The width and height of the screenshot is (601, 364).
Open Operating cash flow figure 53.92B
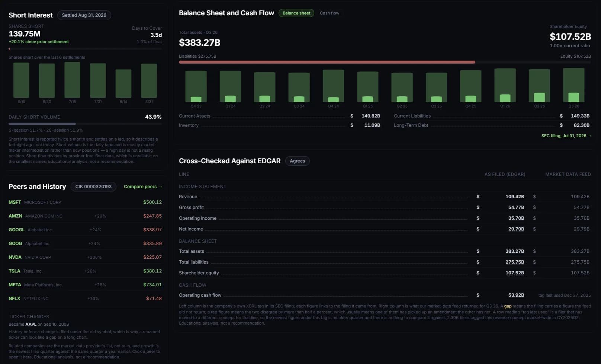[516, 295]
